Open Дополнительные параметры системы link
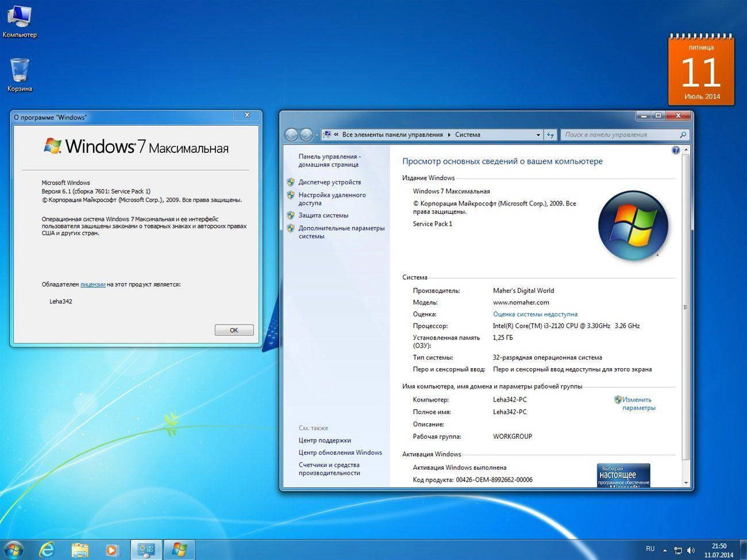Image resolution: width=747 pixels, height=560 pixels. 341,232
